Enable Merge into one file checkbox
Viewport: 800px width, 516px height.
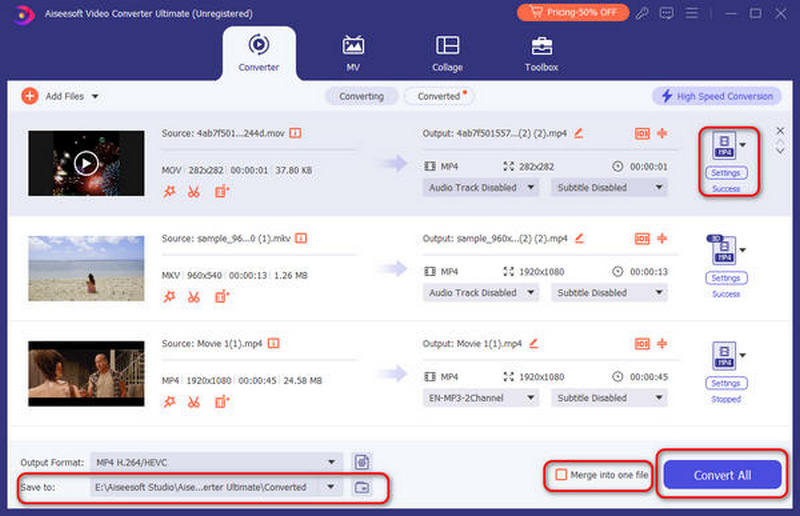[561, 475]
